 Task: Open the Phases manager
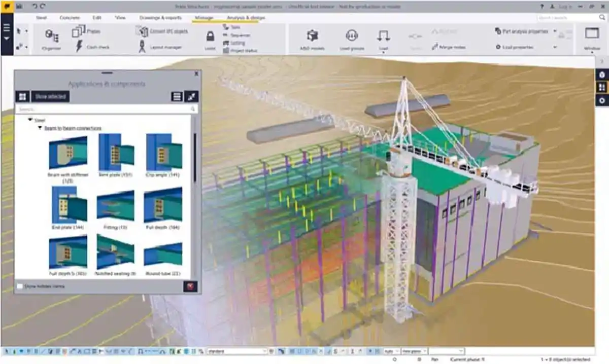[86, 31]
